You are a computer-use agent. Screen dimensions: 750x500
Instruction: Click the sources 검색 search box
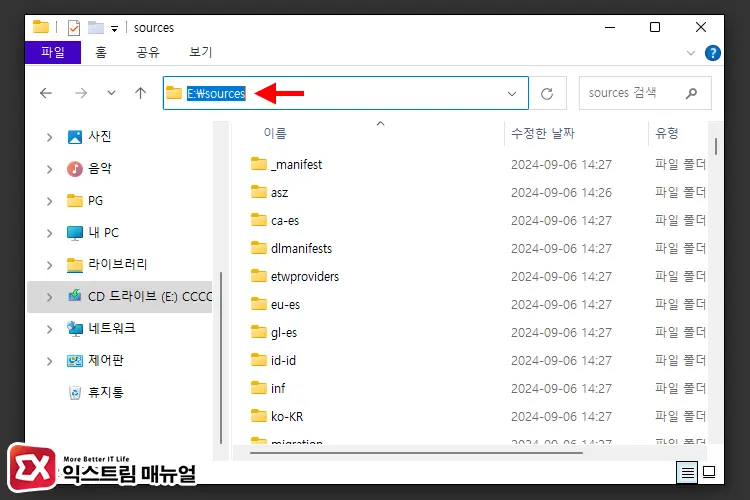pos(645,93)
